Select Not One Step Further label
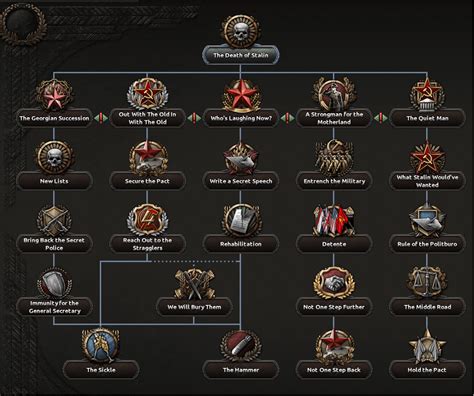This screenshot has height=396, width=474. [x=334, y=307]
